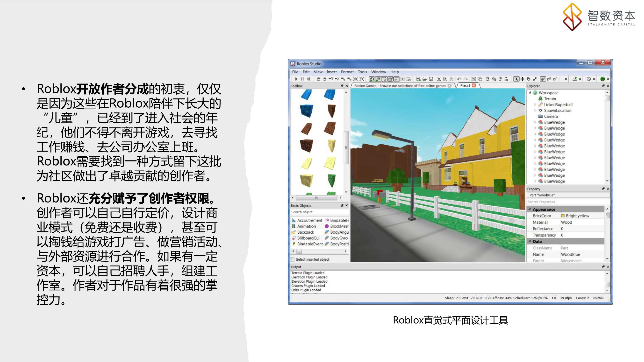Open the Tools menu
This screenshot has width=644, height=362.
coord(363,72)
